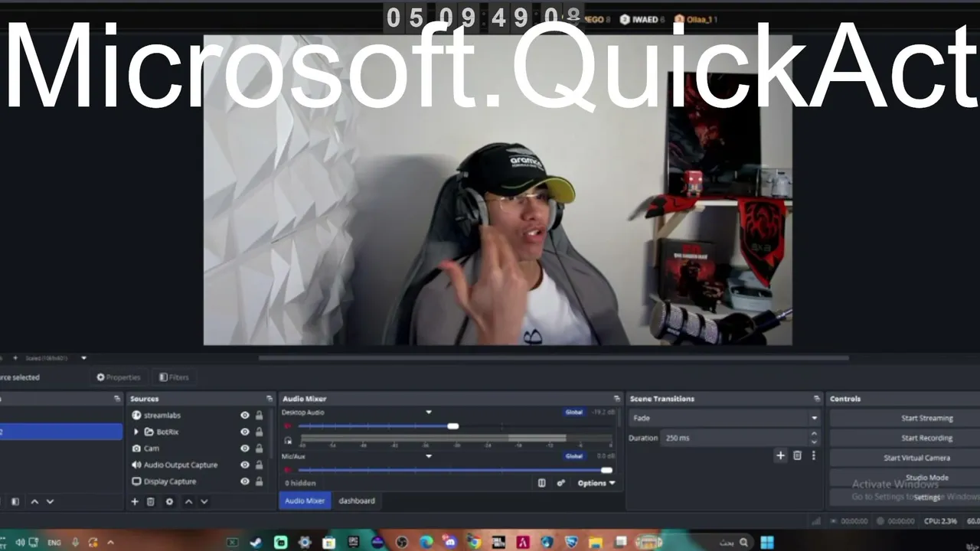The image size is (980, 551).
Task: Undock the Sources panel
Action: [x=269, y=399]
